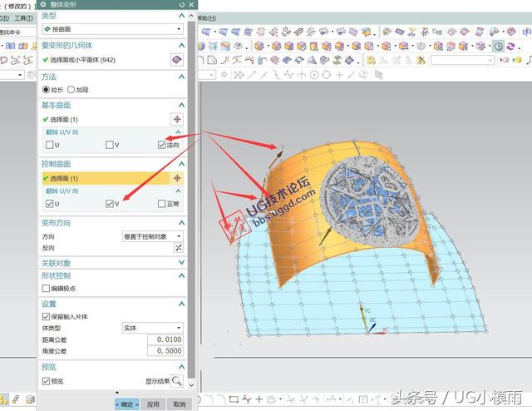532x411 pixels.
Task: Toggle the 保留输入片体 checkbox
Action: [46, 317]
